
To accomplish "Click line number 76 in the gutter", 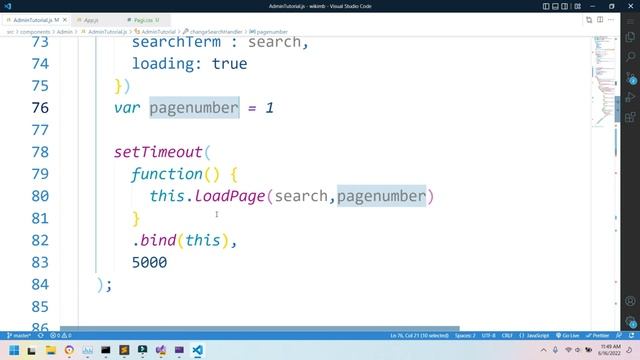I will click(x=40, y=108).
